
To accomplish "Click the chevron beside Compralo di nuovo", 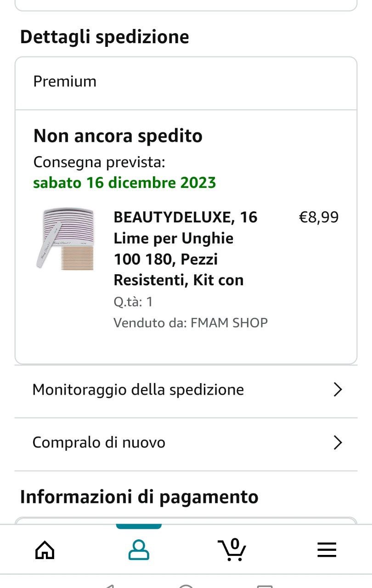I will pos(338,443).
